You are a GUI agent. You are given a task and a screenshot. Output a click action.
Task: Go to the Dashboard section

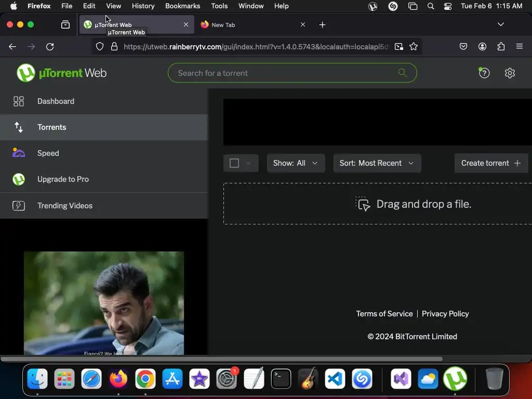(x=104, y=101)
